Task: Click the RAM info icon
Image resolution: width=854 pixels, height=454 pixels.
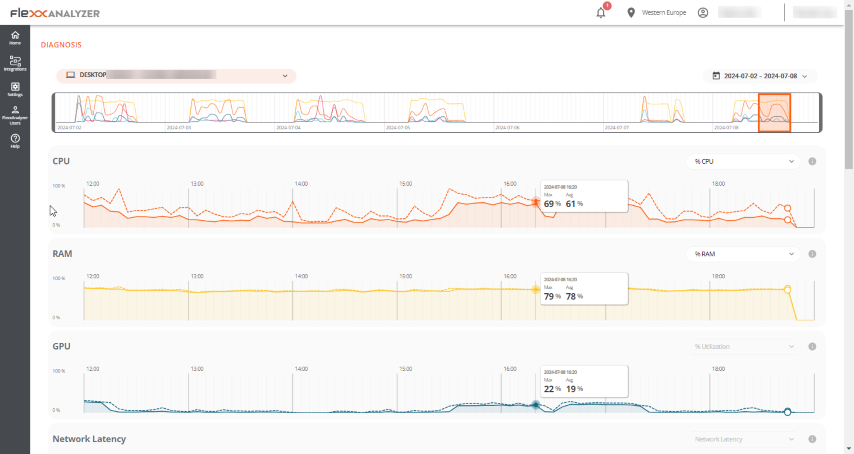Action: coord(812,254)
